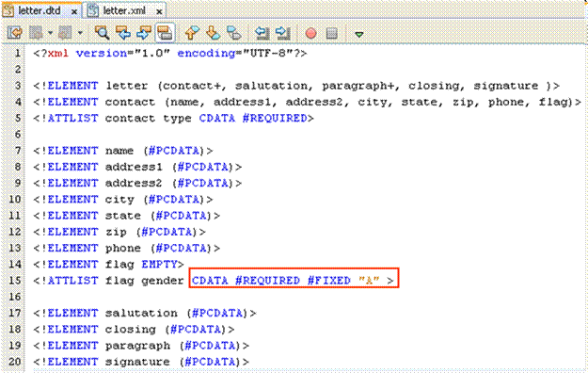Close the letter.xml tab
The image size is (588, 373).
(x=159, y=12)
